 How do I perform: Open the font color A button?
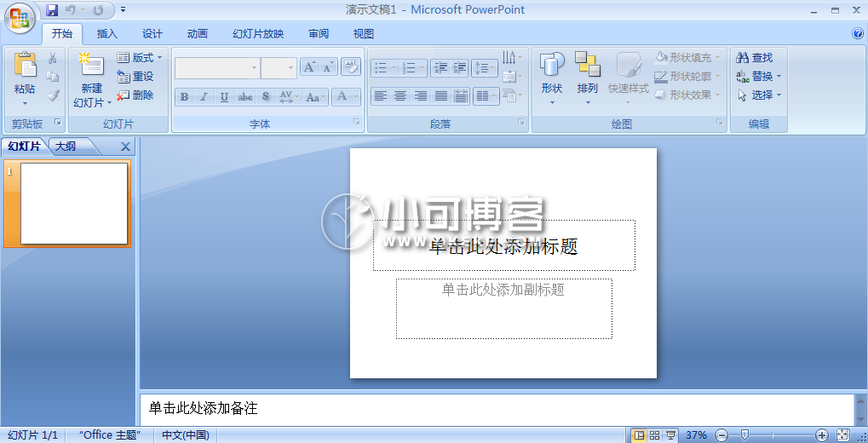pyautogui.click(x=347, y=97)
